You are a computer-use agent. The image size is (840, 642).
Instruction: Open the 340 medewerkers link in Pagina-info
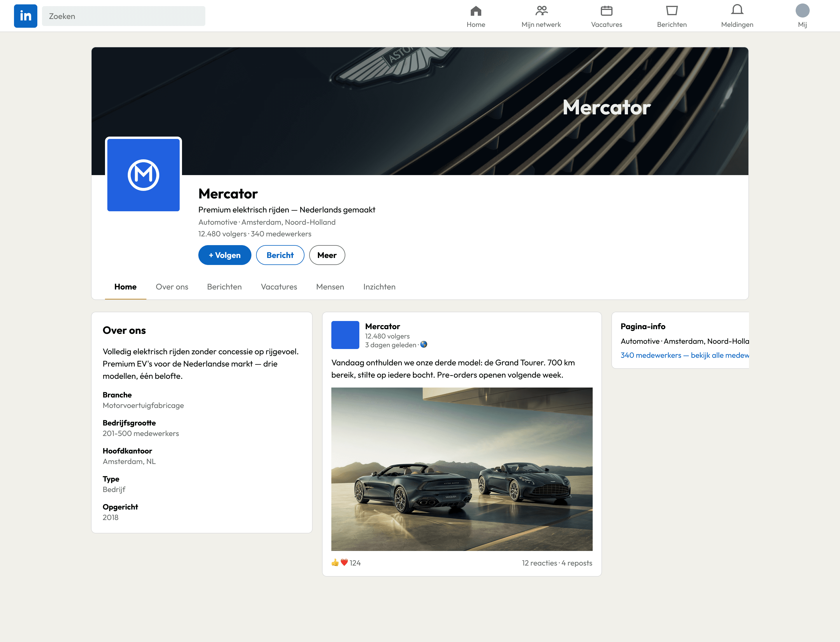[685, 355]
